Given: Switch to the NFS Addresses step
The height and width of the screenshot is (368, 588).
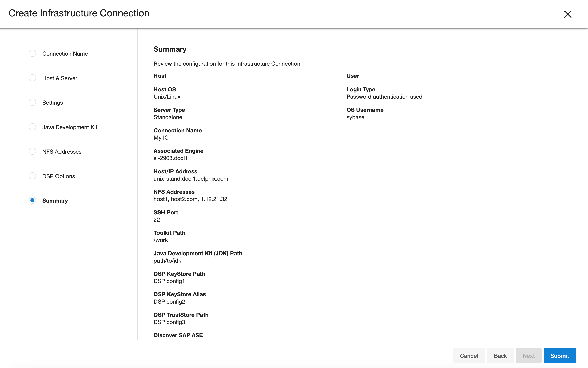Looking at the screenshot, I should click(62, 152).
